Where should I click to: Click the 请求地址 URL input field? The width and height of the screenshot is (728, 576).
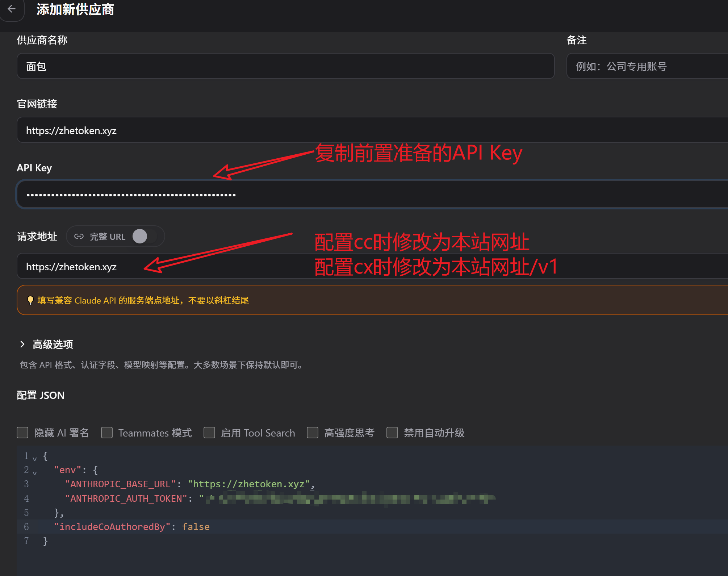tap(372, 266)
